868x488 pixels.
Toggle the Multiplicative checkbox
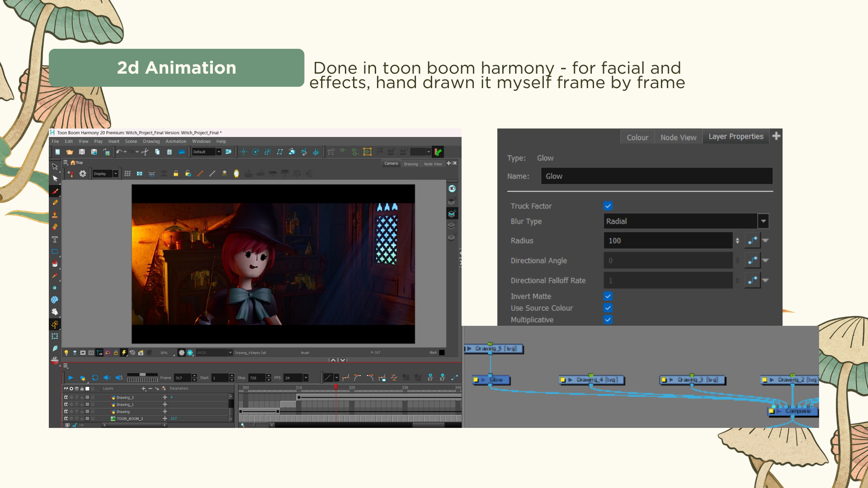[x=608, y=320]
